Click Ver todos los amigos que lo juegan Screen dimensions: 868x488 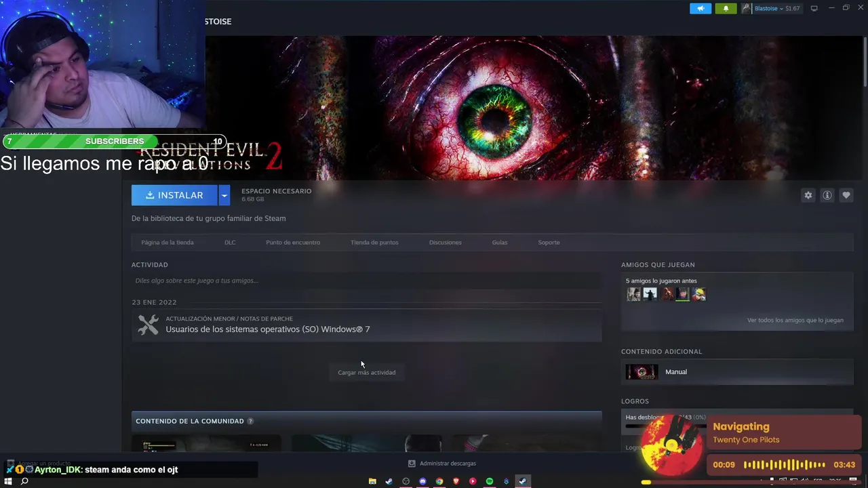795,320
